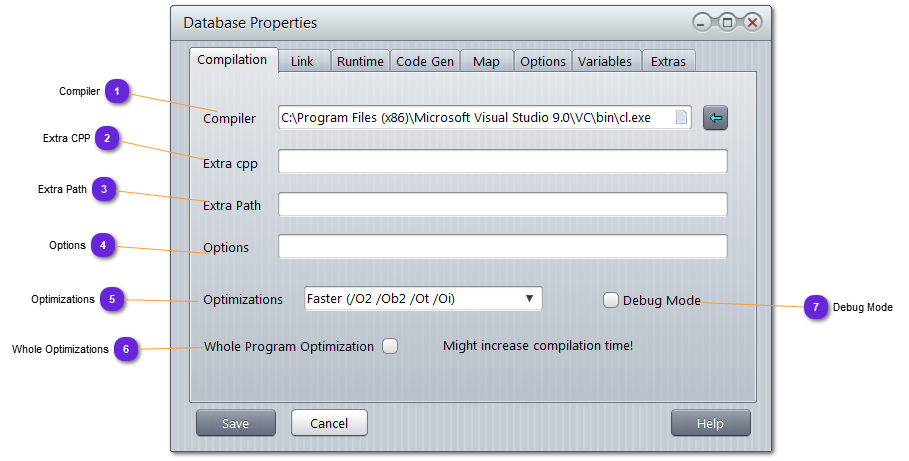The height and width of the screenshot is (461, 909).
Task: Switch to the Link tab
Action: (302, 61)
